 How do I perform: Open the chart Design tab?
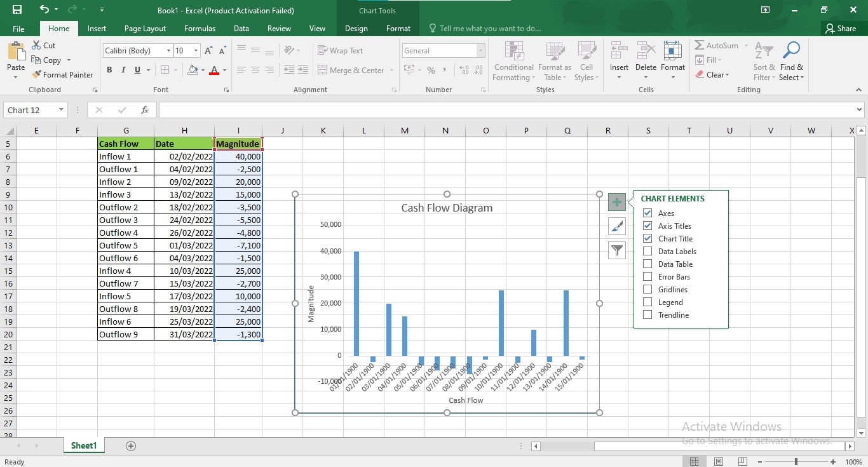pos(356,29)
